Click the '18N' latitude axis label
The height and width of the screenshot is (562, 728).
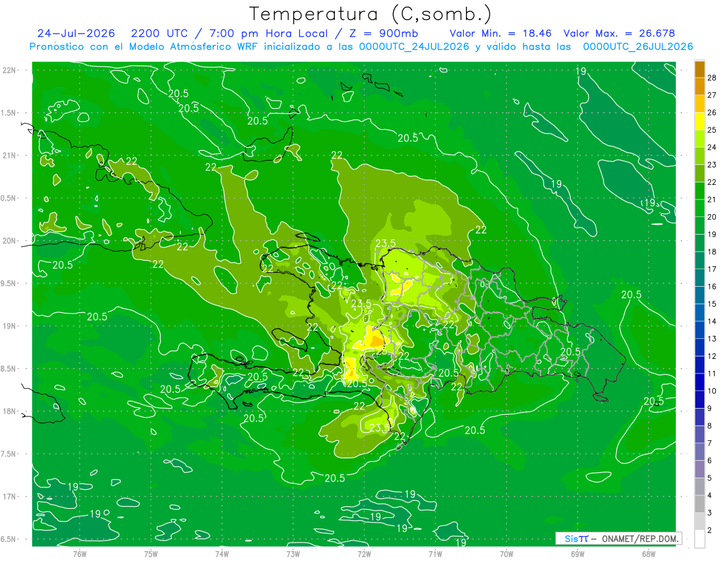point(9,411)
